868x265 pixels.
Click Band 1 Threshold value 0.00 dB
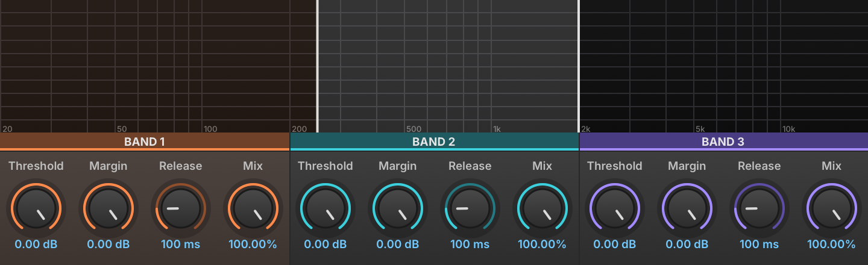36,245
